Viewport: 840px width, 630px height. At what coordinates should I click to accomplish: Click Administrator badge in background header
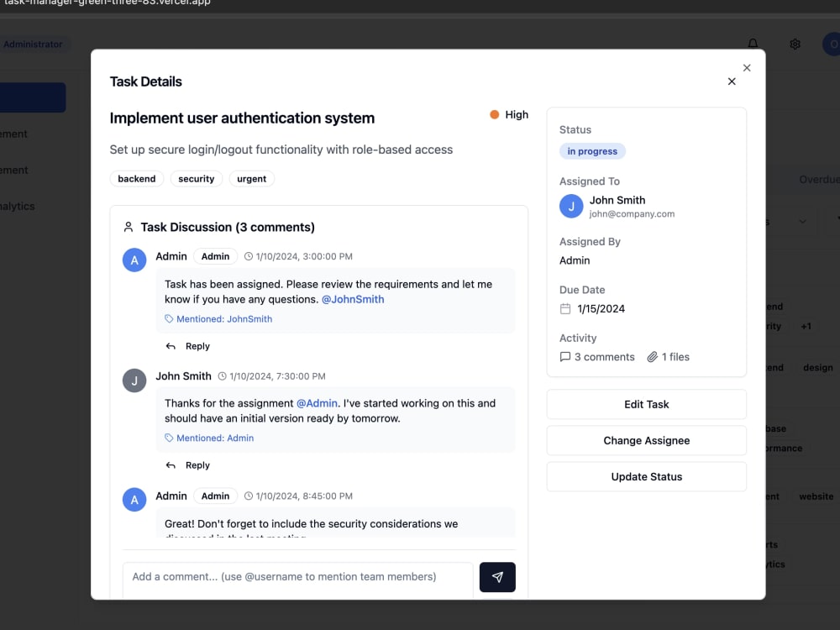pyautogui.click(x=33, y=44)
